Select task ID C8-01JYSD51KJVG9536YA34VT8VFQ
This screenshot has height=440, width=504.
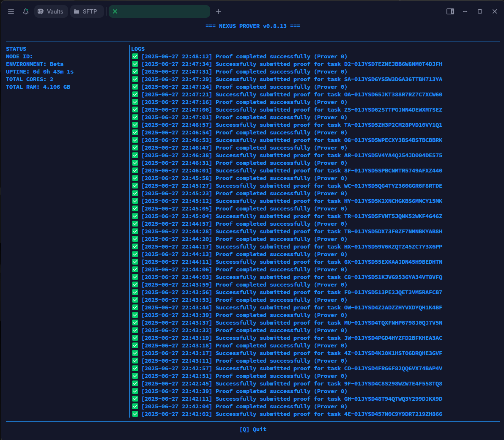click(393, 277)
